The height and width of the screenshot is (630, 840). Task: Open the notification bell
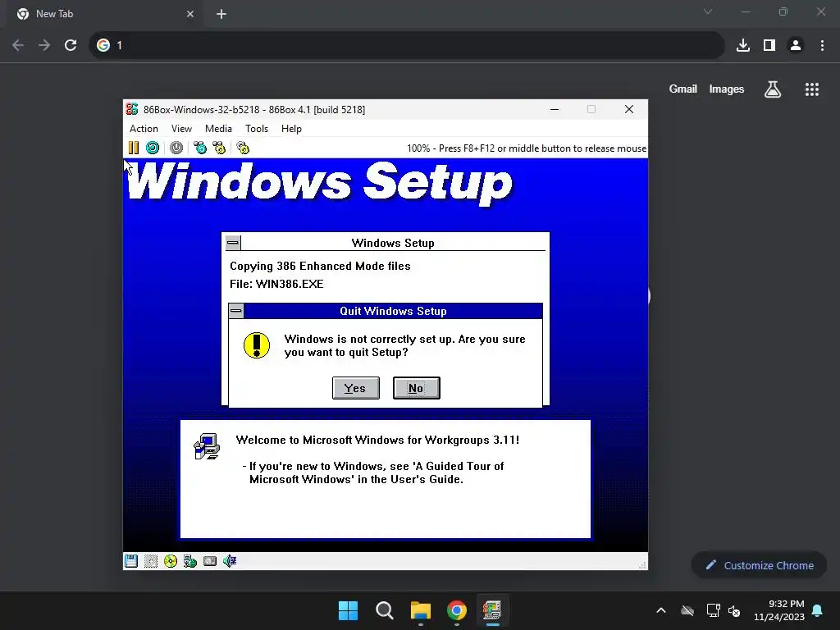(818, 610)
